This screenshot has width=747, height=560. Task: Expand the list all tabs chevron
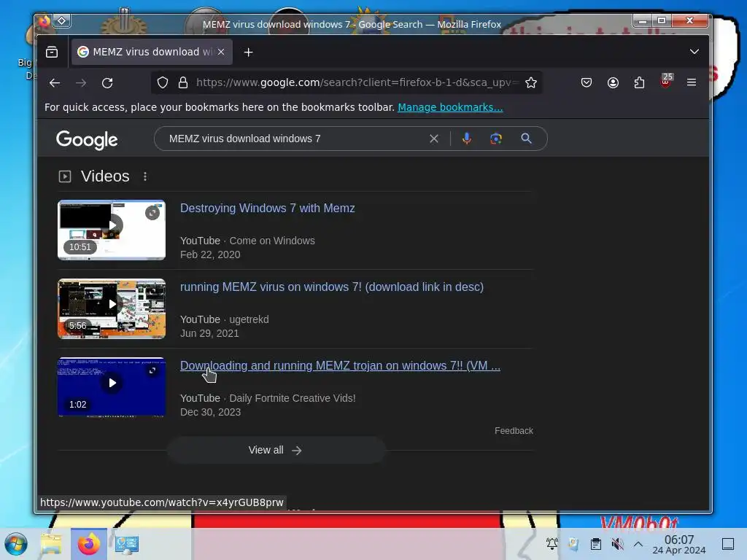(x=694, y=52)
